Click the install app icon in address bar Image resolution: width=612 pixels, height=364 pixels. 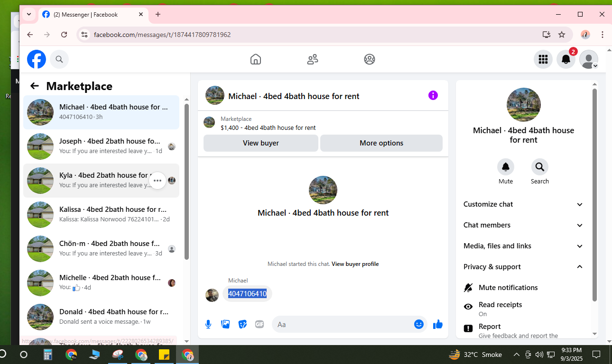click(x=547, y=35)
